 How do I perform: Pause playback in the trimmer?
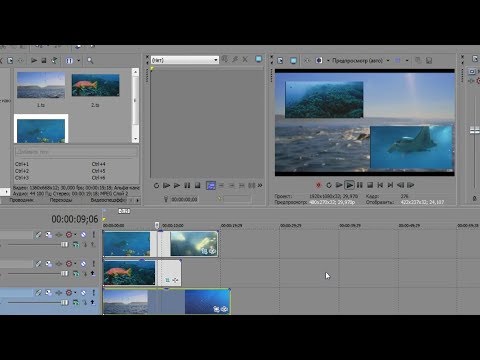(x=187, y=185)
